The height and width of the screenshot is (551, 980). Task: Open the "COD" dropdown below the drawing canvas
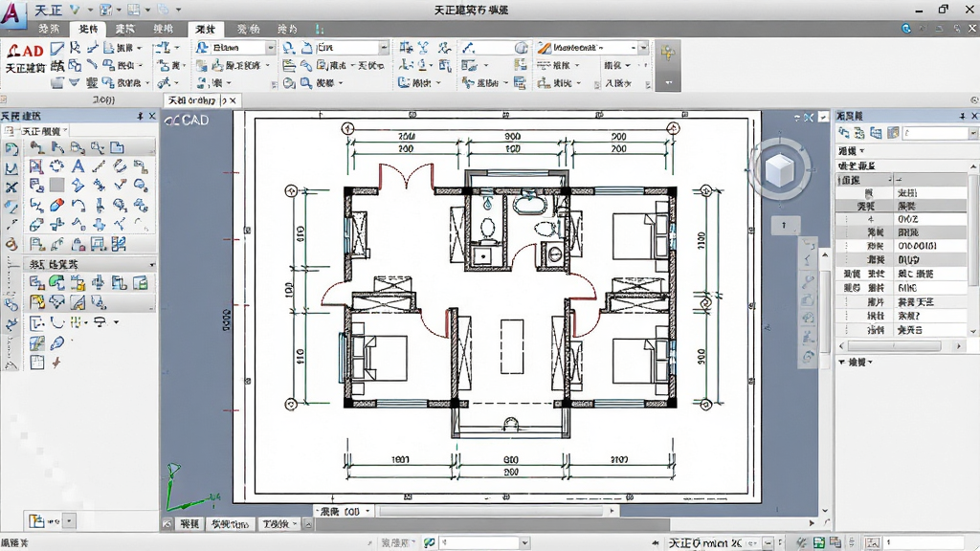[344, 511]
